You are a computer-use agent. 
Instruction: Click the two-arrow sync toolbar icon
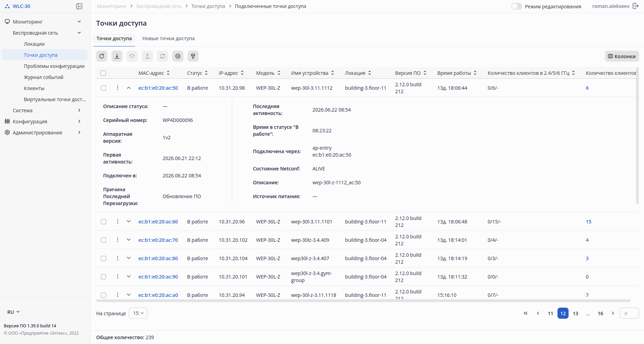[163, 56]
